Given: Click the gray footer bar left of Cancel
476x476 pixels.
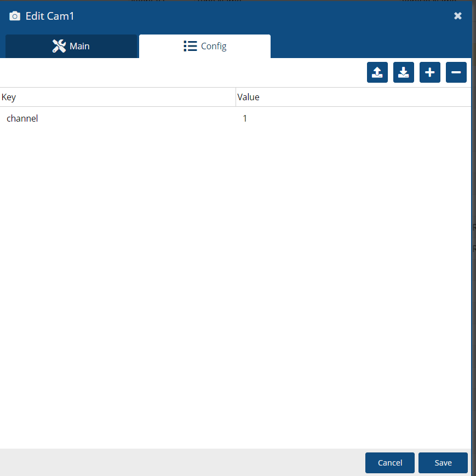Looking at the screenshot, I should [x=181, y=463].
